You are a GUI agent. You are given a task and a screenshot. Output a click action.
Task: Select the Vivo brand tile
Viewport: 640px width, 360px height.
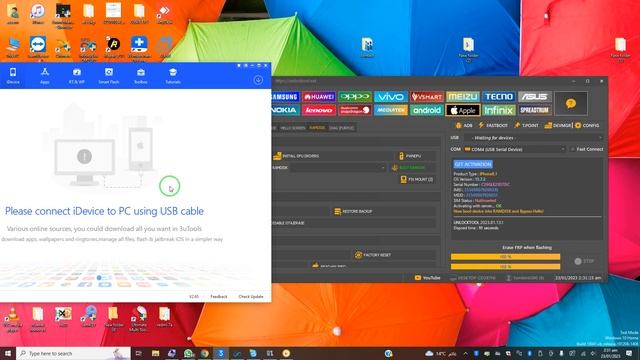click(391, 97)
